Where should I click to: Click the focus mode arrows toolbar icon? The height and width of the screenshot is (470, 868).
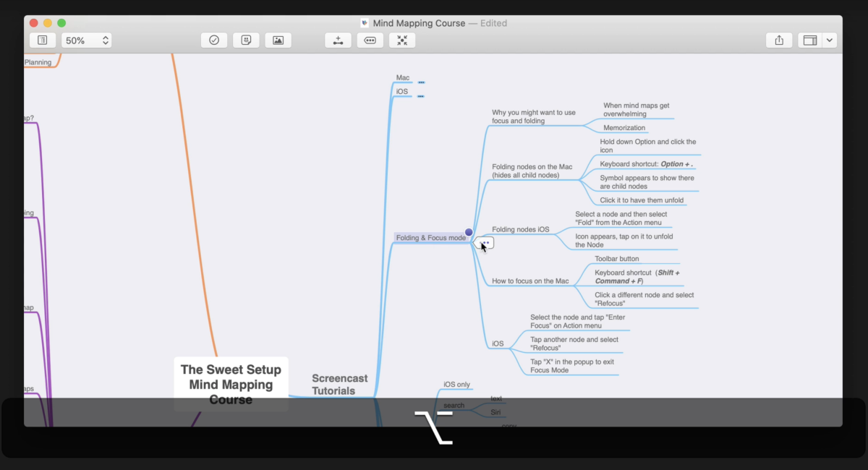(x=402, y=40)
